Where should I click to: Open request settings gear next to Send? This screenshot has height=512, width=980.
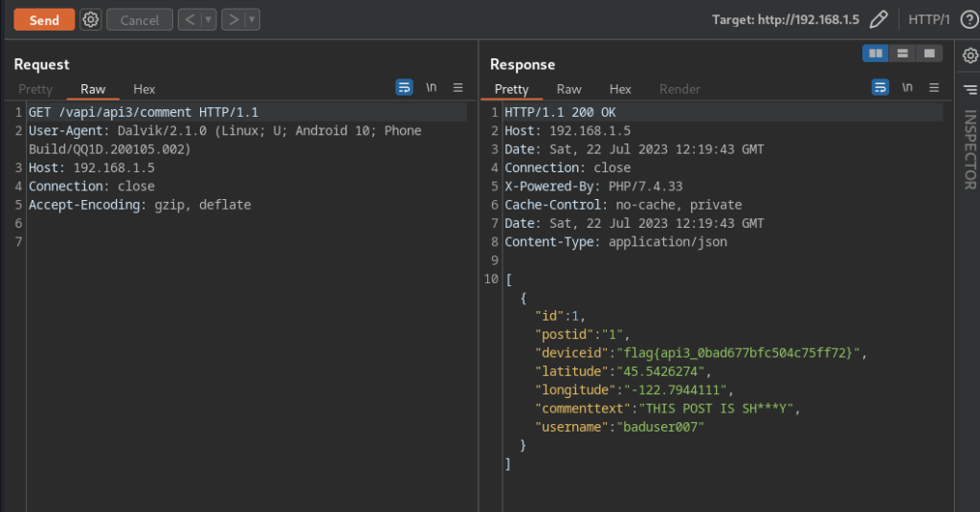click(x=91, y=20)
